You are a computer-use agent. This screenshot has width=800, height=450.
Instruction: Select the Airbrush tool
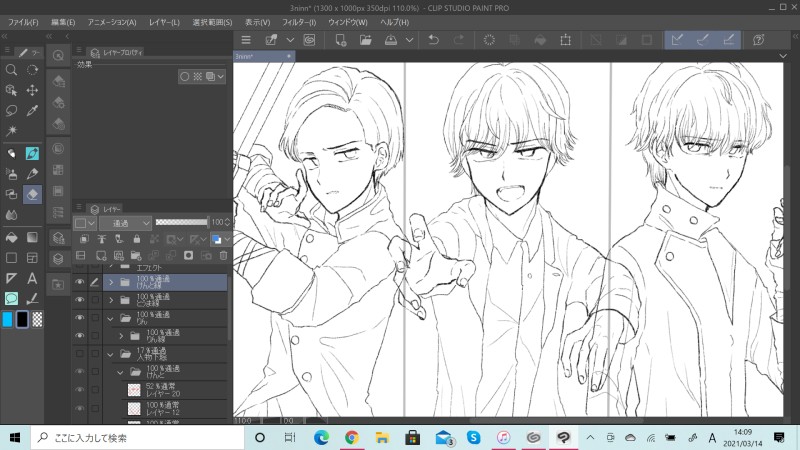point(11,173)
